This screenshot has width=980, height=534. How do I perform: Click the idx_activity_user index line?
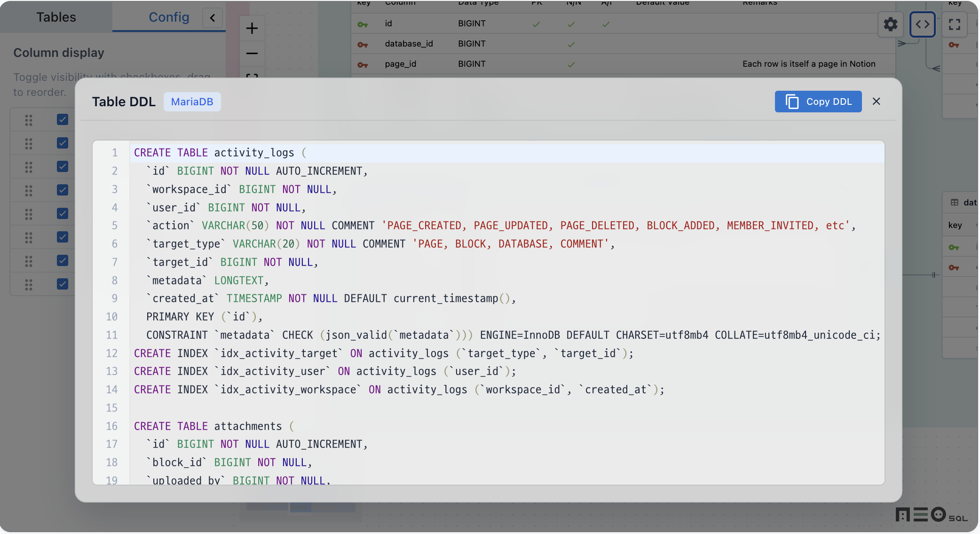(507, 371)
